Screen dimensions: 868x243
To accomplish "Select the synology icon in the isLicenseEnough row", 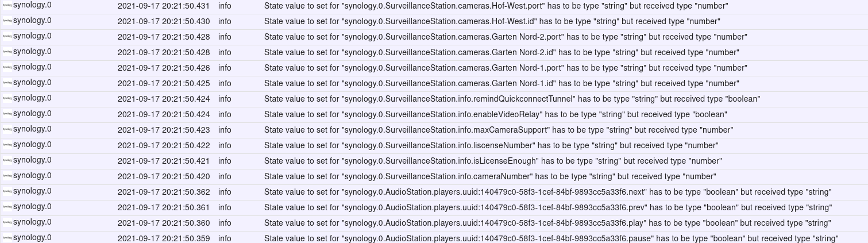I will [x=7, y=161].
